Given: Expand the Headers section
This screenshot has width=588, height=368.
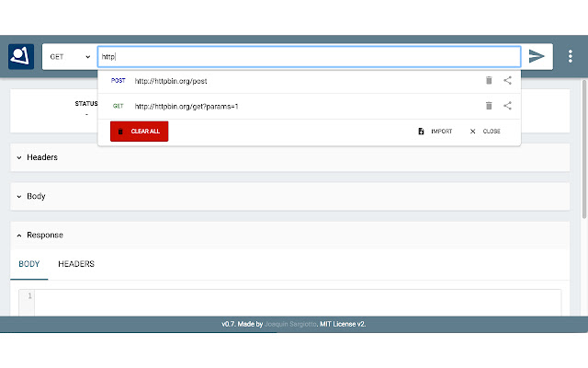Looking at the screenshot, I should coord(290,157).
